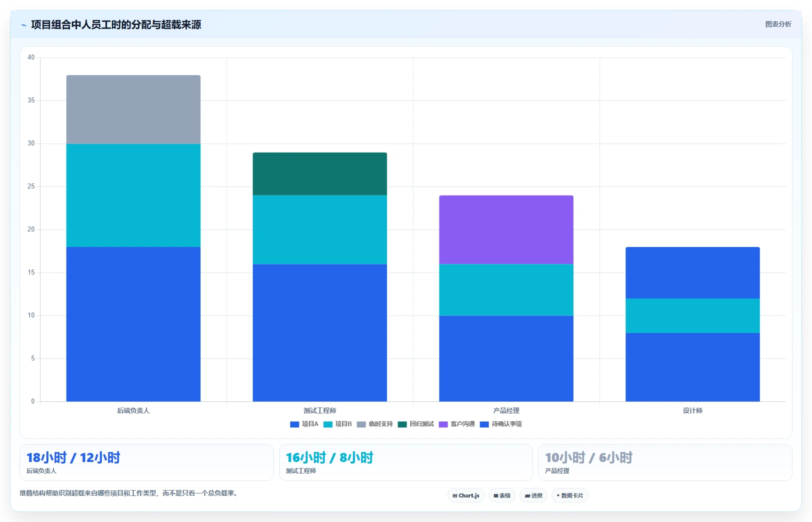Click the purple 客户沟通 segment of 产品经理 bar
Screen dimensions: 812x522
(x=506, y=229)
